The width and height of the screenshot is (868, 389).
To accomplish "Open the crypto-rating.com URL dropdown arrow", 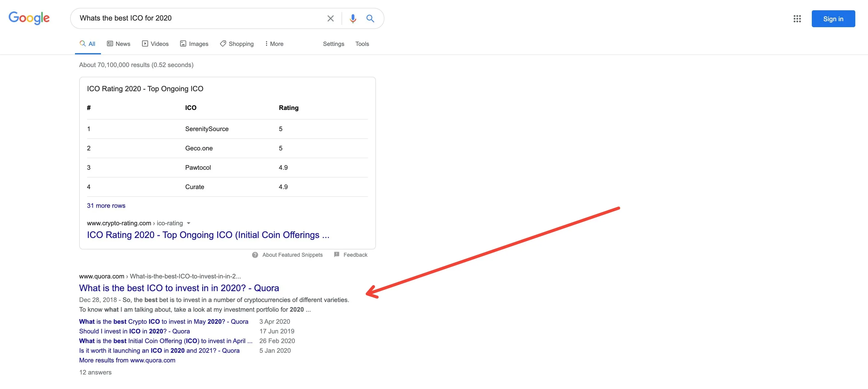I will click(x=189, y=223).
